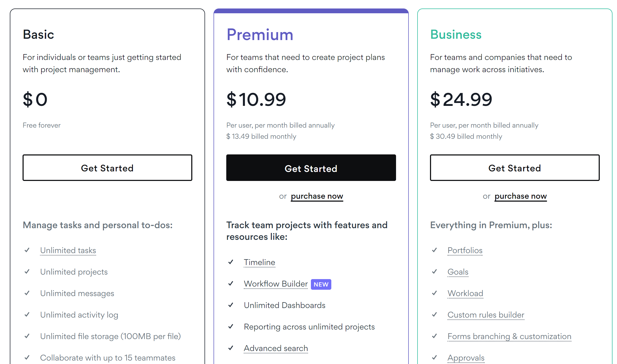Viewport: 617px width, 364px height.
Task: Open the Approvals feature link
Action: coord(466,358)
